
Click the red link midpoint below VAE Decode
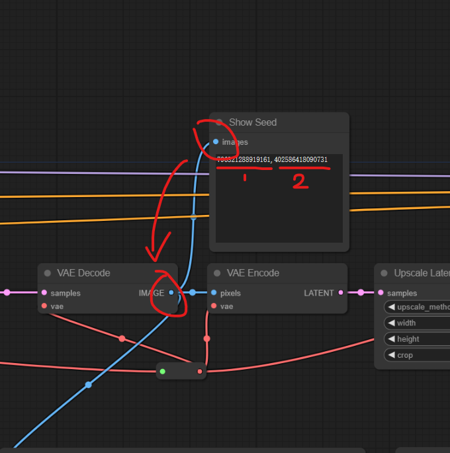pyautogui.click(x=122, y=339)
